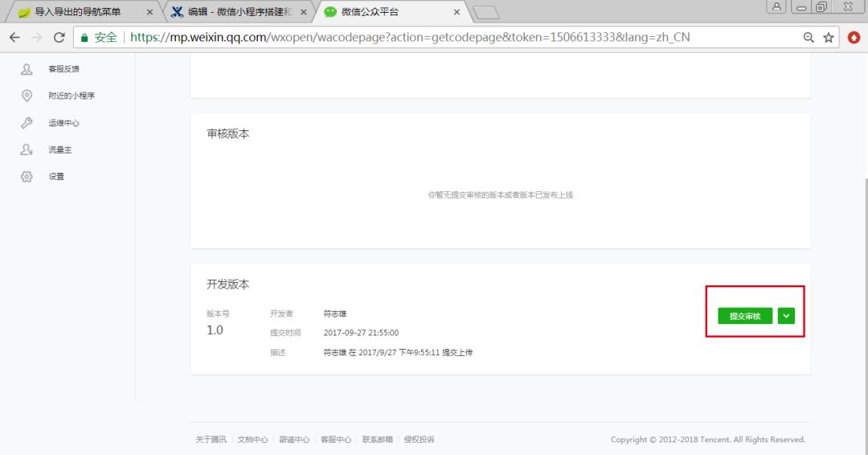This screenshot has width=868, height=455.
Task: Open 流量主 in the sidebar menu
Action: tap(59, 150)
